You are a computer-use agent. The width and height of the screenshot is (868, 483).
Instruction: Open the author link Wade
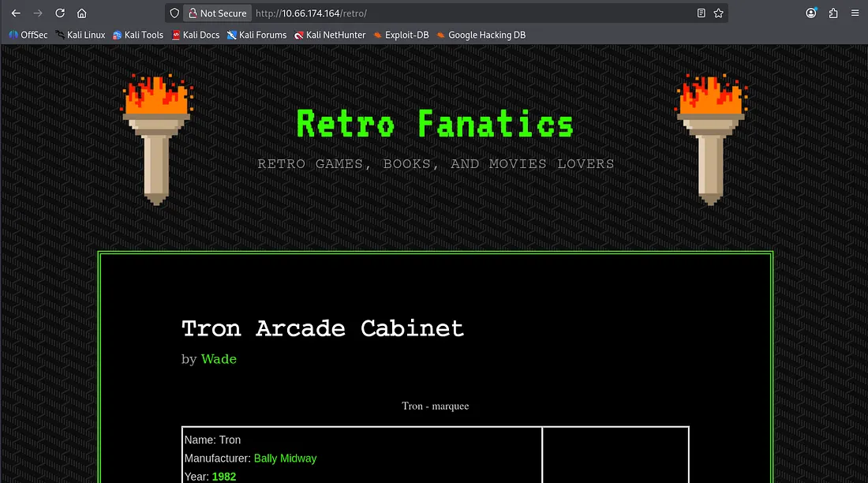pos(219,359)
